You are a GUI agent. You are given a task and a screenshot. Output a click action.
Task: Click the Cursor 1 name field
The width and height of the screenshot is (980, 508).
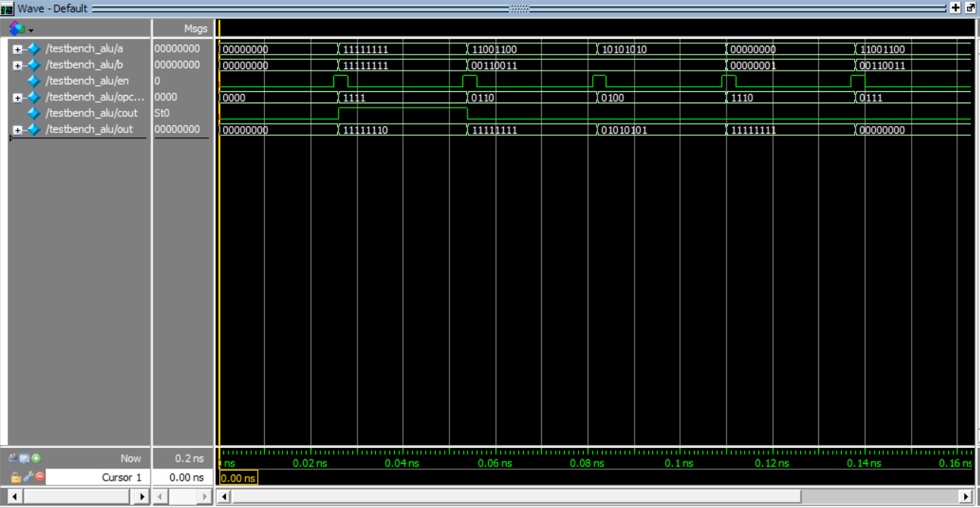coord(99,478)
